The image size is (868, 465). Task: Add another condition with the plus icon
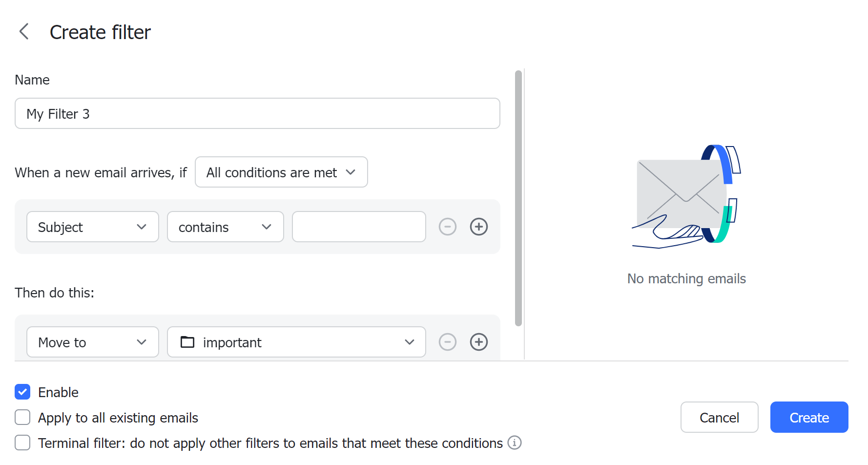(479, 227)
